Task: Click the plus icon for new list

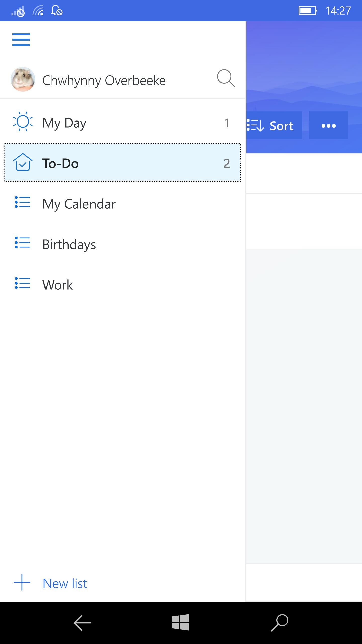Action: [x=22, y=582]
